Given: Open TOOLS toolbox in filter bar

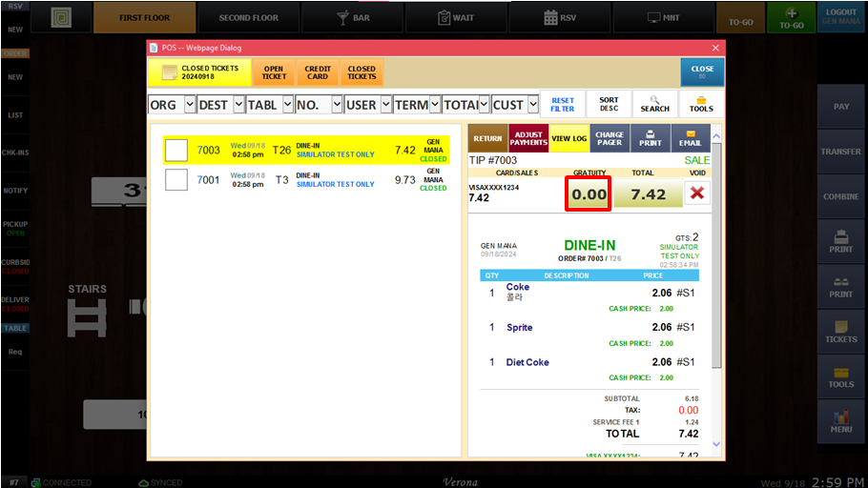Looking at the screenshot, I should pos(701,104).
